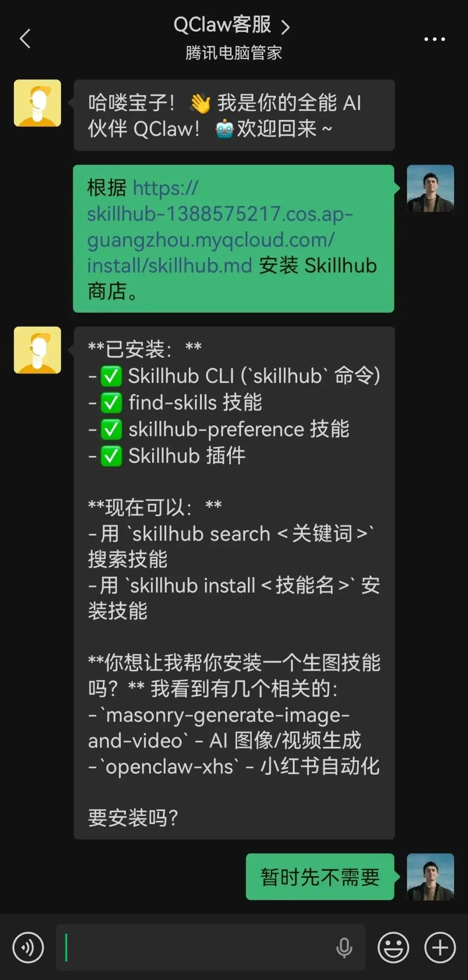Tap the green checkmark beside skillhub-preference
468x980 pixels.
click(111, 429)
